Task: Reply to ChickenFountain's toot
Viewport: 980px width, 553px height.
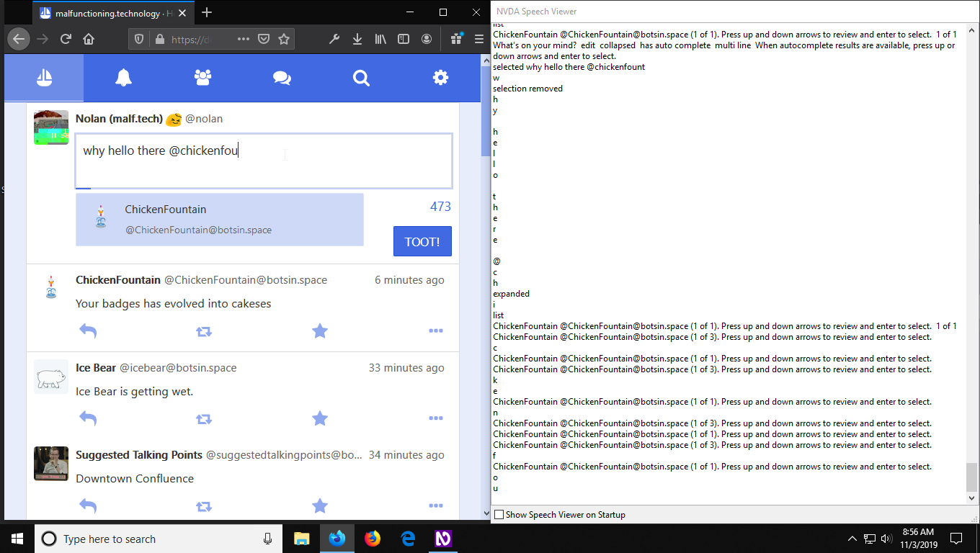Action: (x=88, y=331)
